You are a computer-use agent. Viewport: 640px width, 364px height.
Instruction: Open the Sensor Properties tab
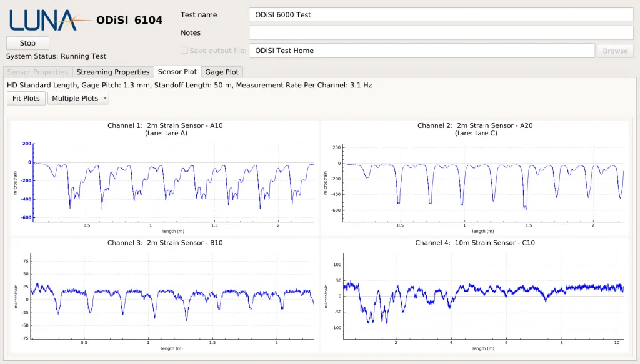point(37,72)
